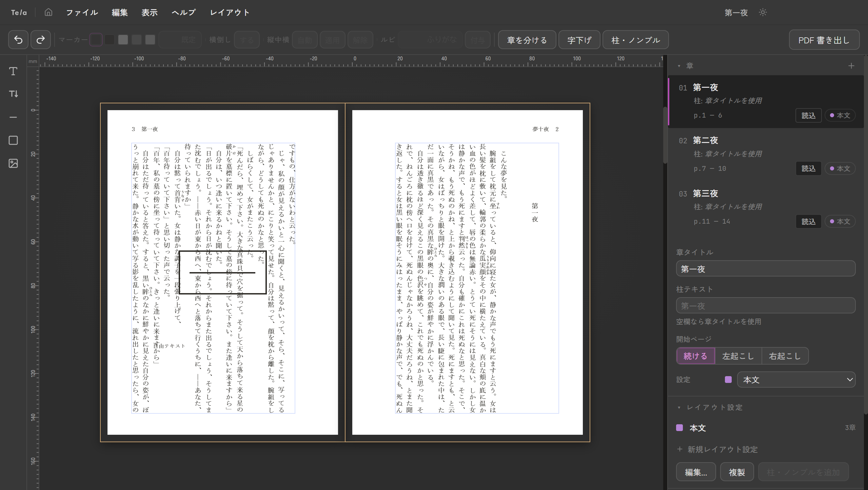Click 柱・ノンブルを追加 button
Image resolution: width=868 pixels, height=490 pixels.
pos(803,472)
